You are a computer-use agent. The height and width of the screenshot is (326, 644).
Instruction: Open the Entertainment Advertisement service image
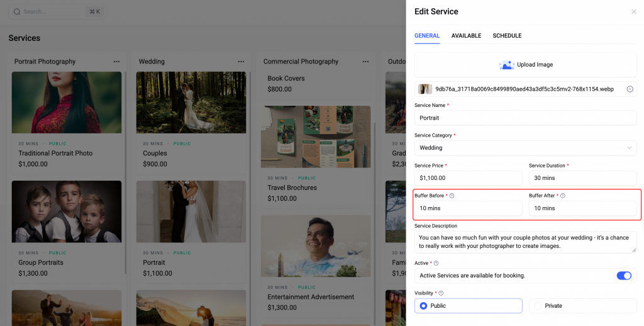316,246
